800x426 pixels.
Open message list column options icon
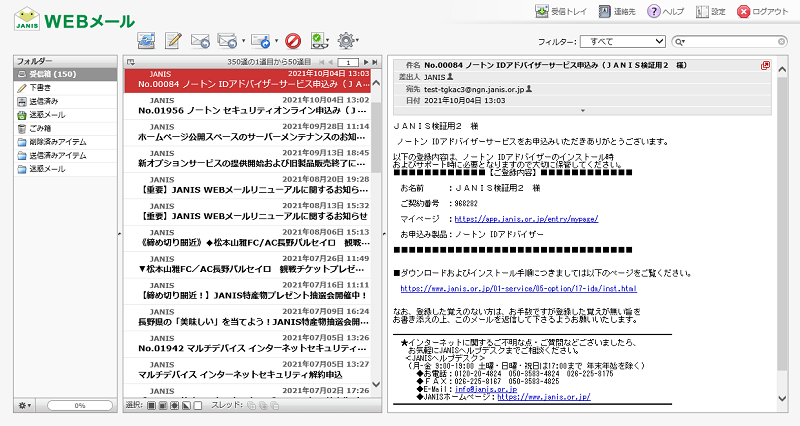131,62
